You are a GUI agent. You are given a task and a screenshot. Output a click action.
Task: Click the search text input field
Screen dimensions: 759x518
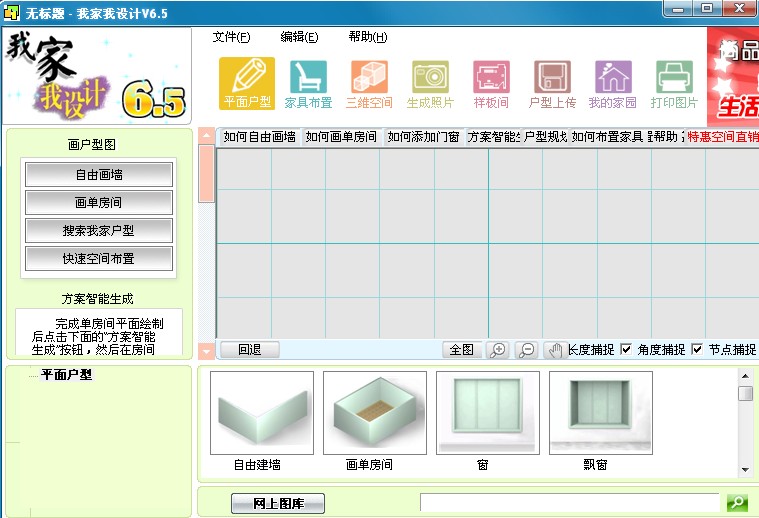(x=570, y=503)
